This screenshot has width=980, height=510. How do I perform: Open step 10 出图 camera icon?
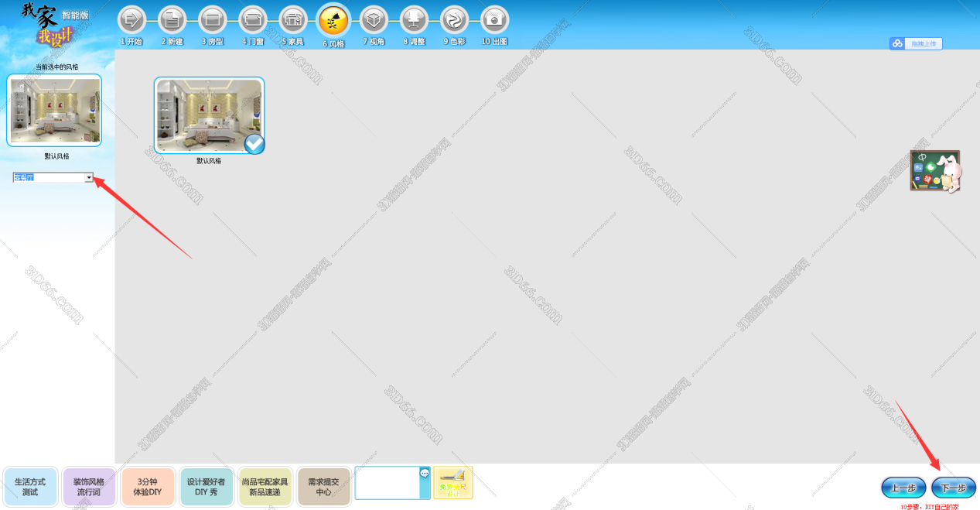point(494,20)
